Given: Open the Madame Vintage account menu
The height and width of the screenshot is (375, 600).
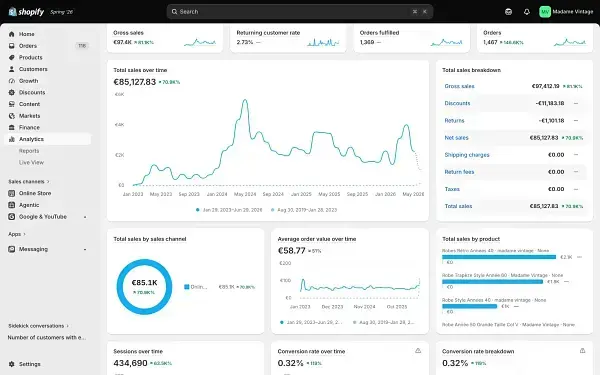Looking at the screenshot, I should pyautogui.click(x=566, y=12).
